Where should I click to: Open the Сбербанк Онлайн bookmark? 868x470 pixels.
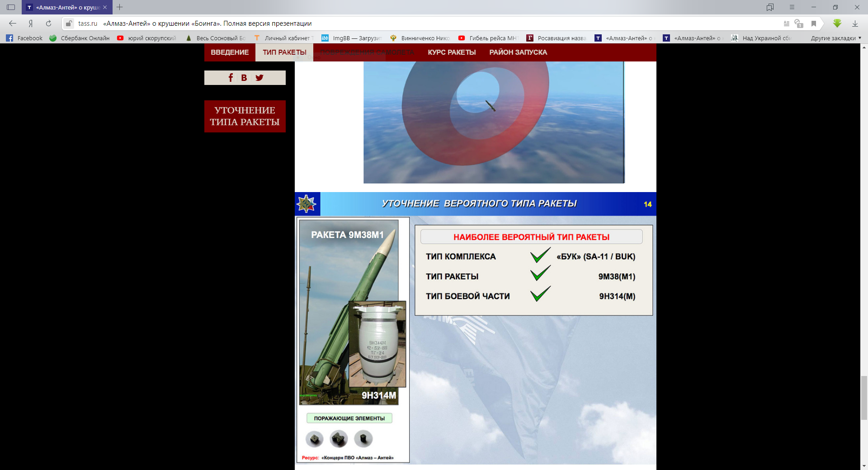[80, 38]
